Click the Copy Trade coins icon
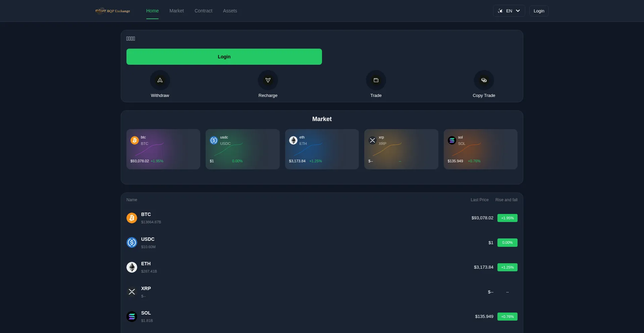This screenshot has width=644, height=333. pos(484,80)
